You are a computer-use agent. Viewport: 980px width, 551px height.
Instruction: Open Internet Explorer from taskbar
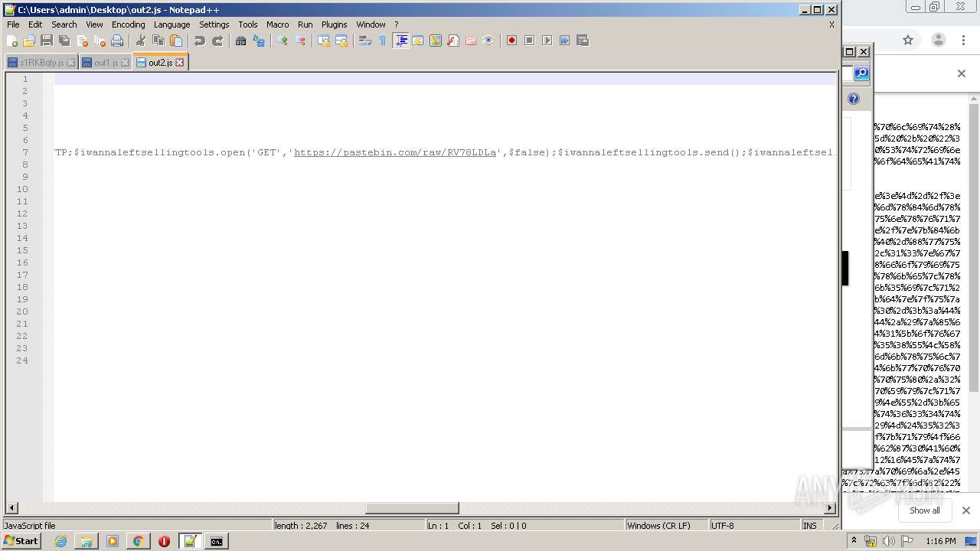[60, 541]
